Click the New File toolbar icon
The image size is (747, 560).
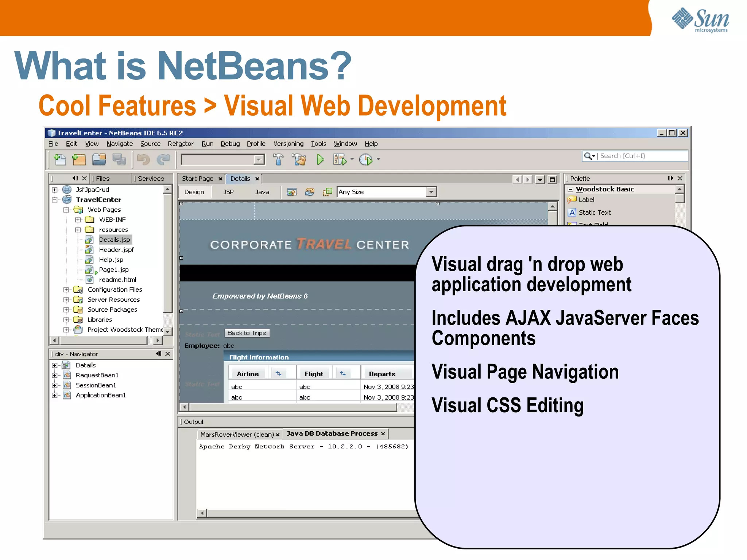[x=59, y=159]
